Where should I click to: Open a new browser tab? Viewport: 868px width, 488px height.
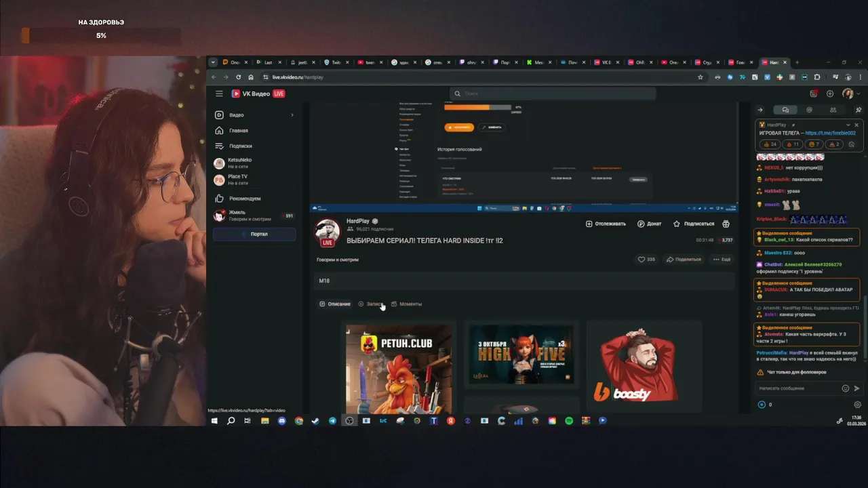[x=797, y=62]
